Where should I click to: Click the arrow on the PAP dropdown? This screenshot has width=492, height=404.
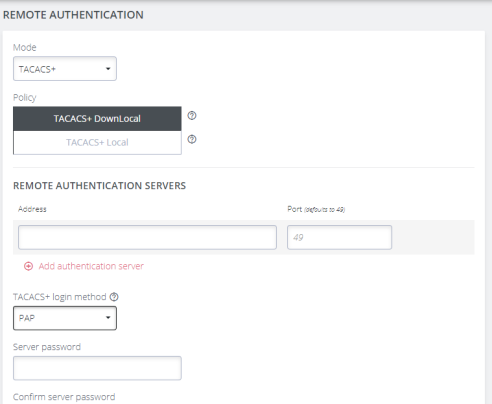pos(108,318)
